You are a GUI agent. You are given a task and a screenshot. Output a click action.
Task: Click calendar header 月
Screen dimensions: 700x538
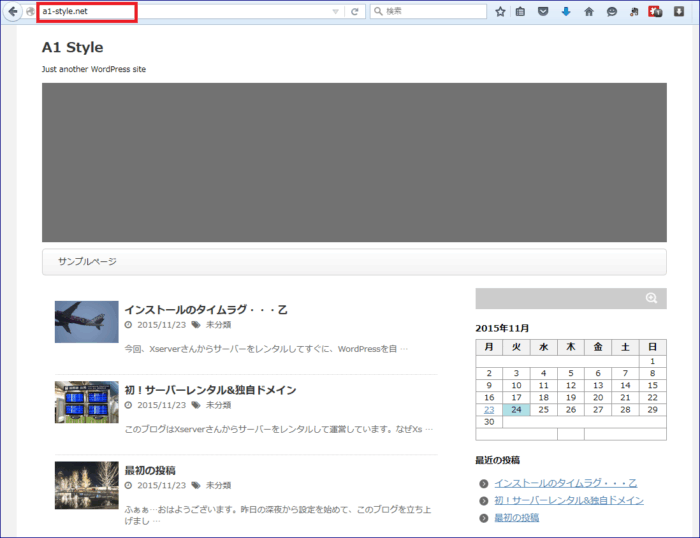click(489, 347)
